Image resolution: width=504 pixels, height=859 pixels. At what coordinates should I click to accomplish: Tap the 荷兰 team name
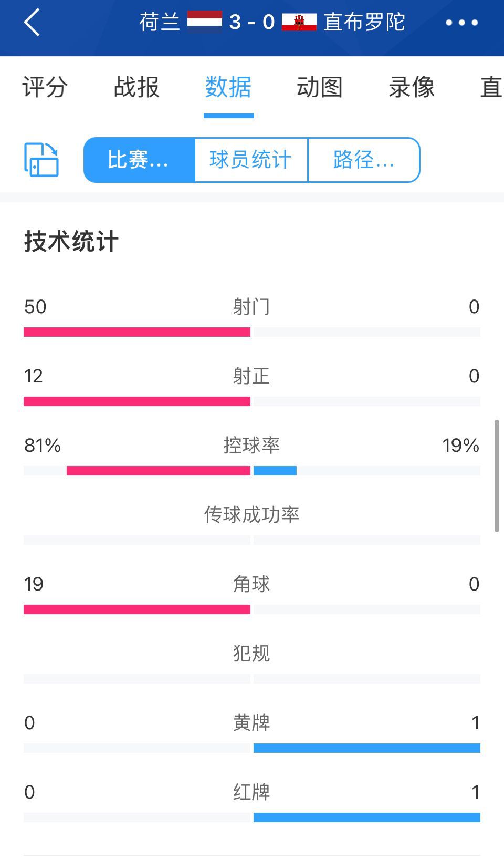click(160, 22)
